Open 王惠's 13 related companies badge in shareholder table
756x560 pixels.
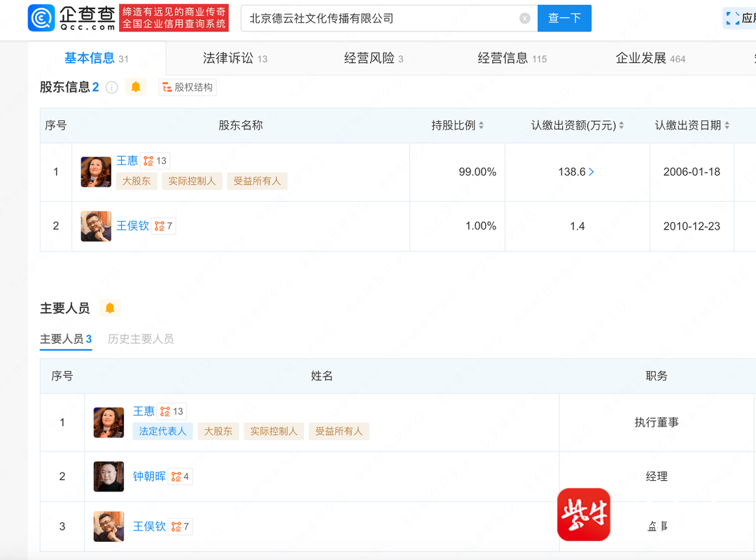[155, 161]
